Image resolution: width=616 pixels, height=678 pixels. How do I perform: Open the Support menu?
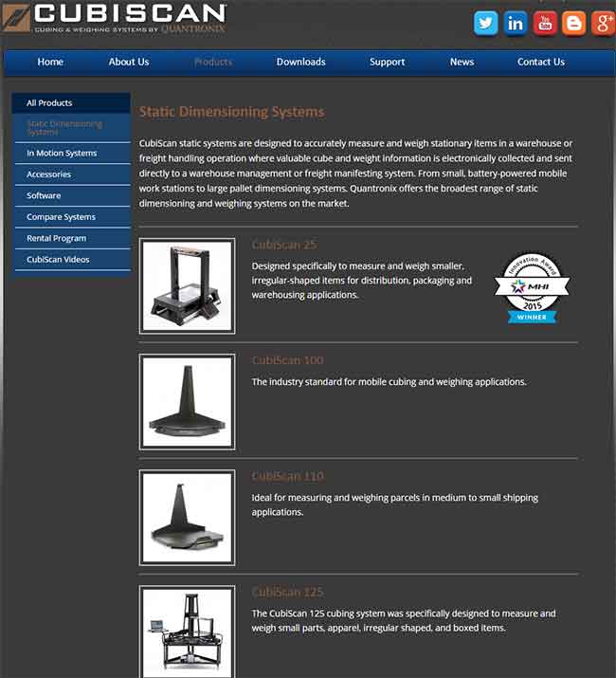(388, 62)
